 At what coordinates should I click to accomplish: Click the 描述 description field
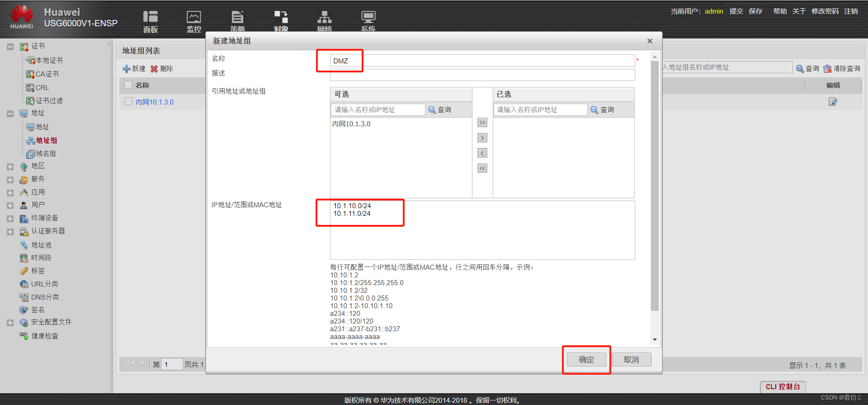(x=482, y=75)
